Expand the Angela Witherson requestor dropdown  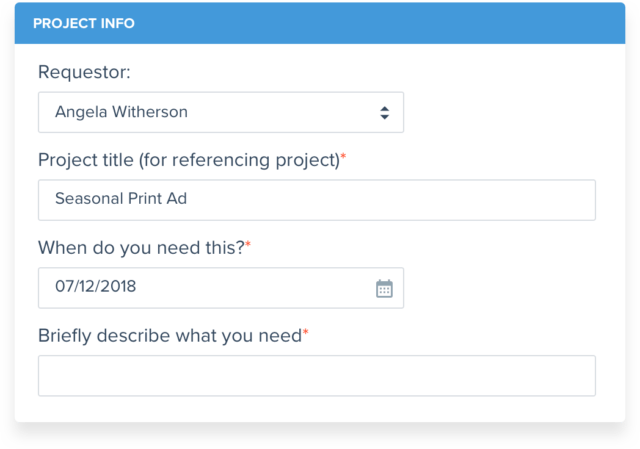[x=221, y=112]
